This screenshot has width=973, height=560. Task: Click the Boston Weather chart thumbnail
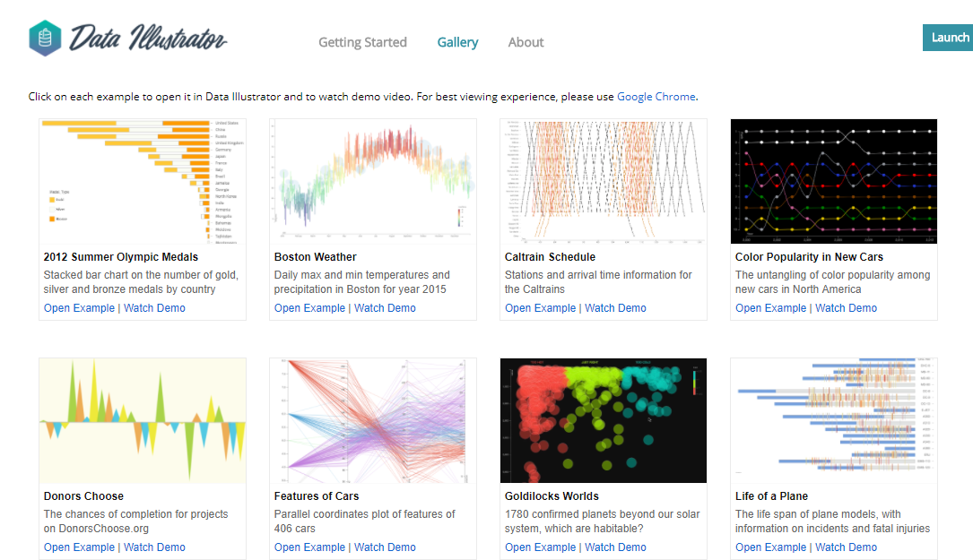point(372,181)
